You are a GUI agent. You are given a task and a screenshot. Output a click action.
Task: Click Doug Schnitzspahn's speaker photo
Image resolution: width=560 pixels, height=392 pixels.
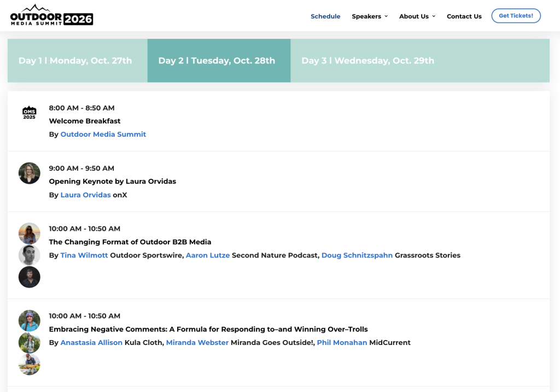click(x=30, y=277)
